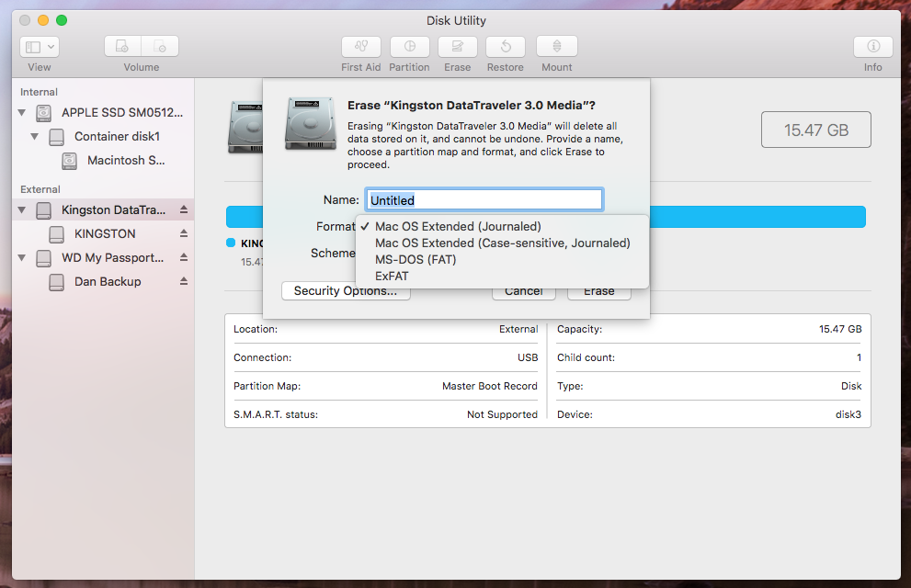Collapse the APPLE SSD disk tree
Viewport: 911px width, 588px height.
(x=22, y=113)
